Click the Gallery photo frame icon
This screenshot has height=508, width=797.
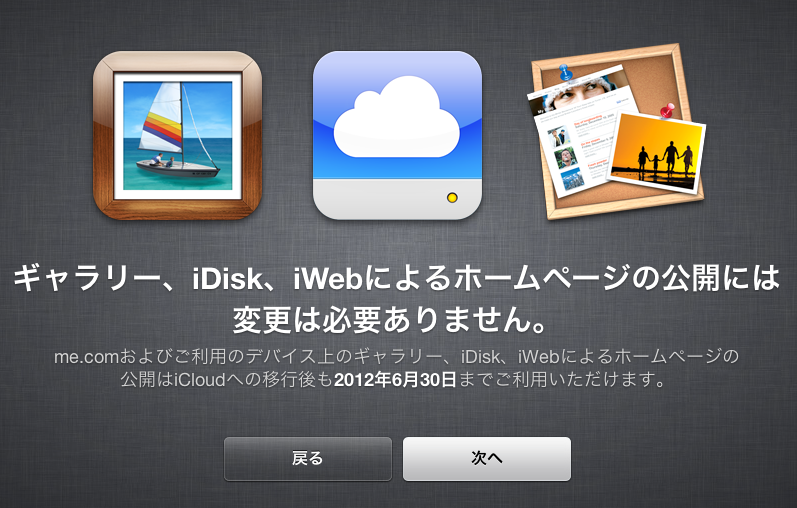coord(177,136)
